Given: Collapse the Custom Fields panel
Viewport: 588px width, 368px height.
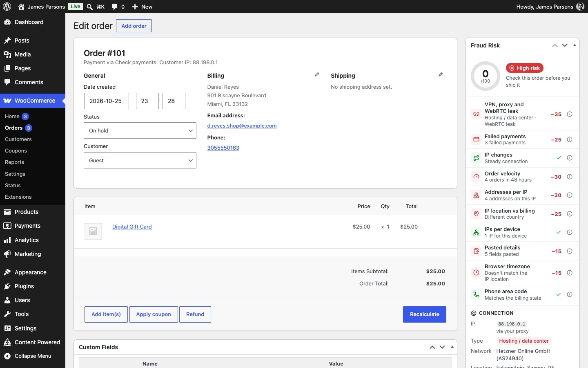Looking at the screenshot, I should (x=452, y=347).
